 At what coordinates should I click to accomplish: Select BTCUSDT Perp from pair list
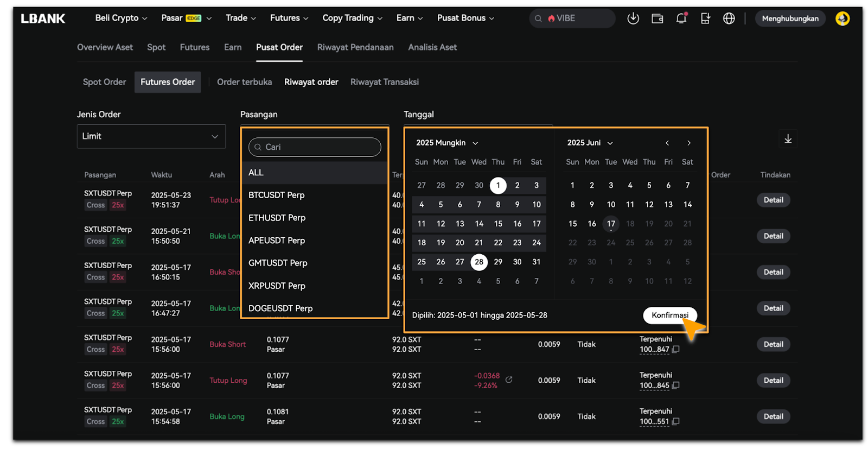coord(276,195)
